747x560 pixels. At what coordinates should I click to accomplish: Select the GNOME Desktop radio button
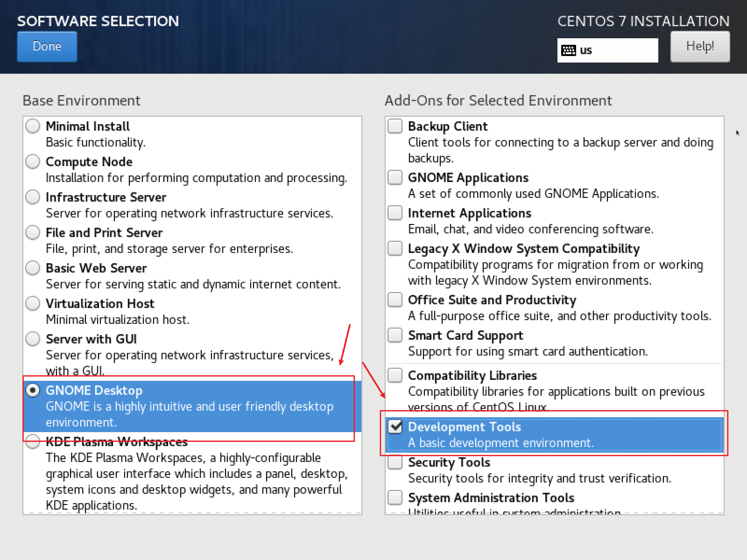(x=33, y=390)
